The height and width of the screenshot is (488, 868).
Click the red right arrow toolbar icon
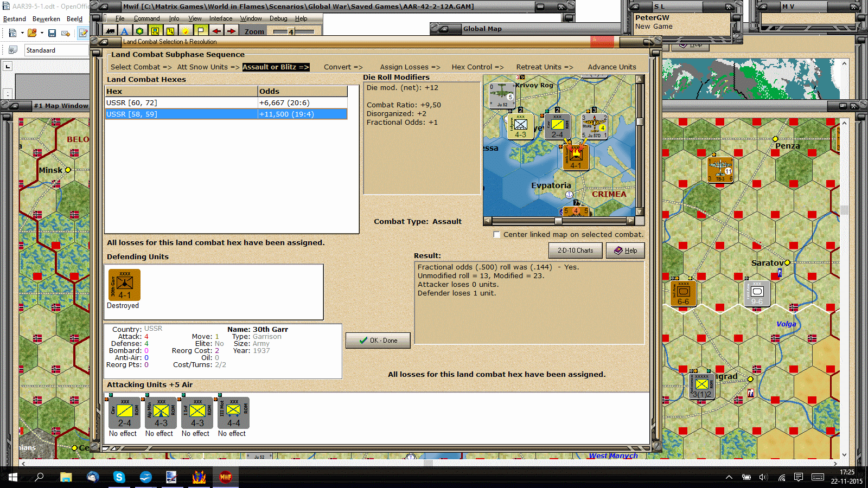click(231, 31)
